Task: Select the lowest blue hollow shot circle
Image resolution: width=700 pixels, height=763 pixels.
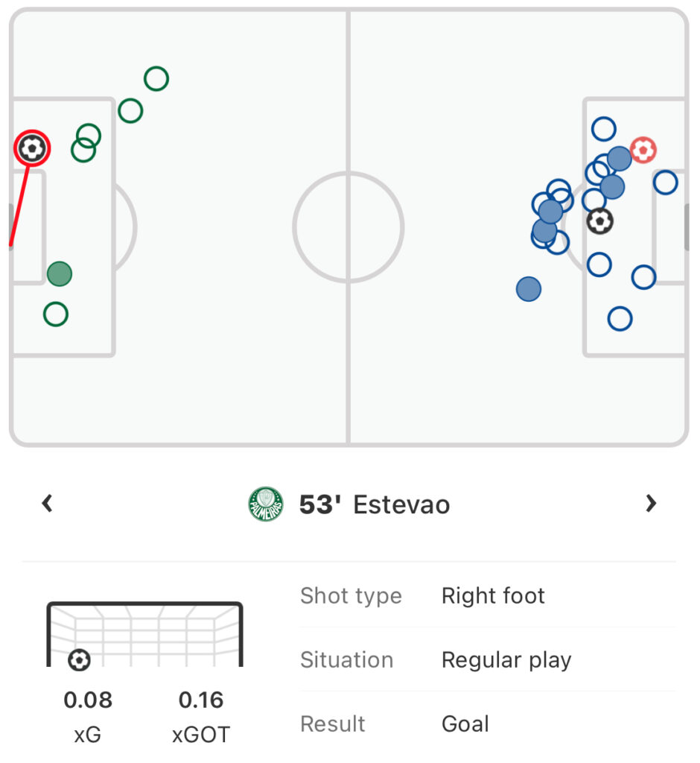Action: point(620,319)
